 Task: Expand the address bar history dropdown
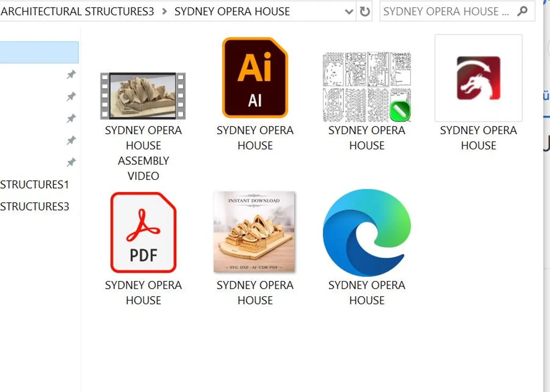[349, 11]
